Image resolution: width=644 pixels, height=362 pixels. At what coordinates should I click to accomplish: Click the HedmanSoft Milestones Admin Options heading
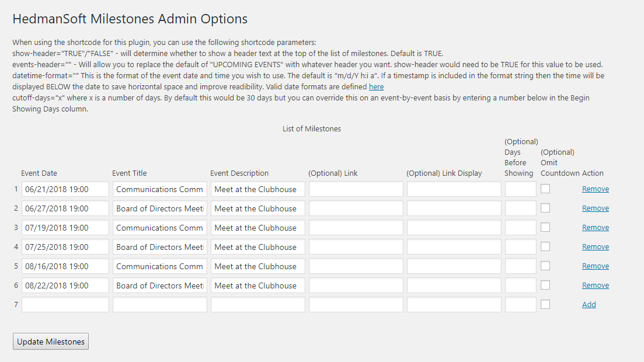[x=130, y=19]
